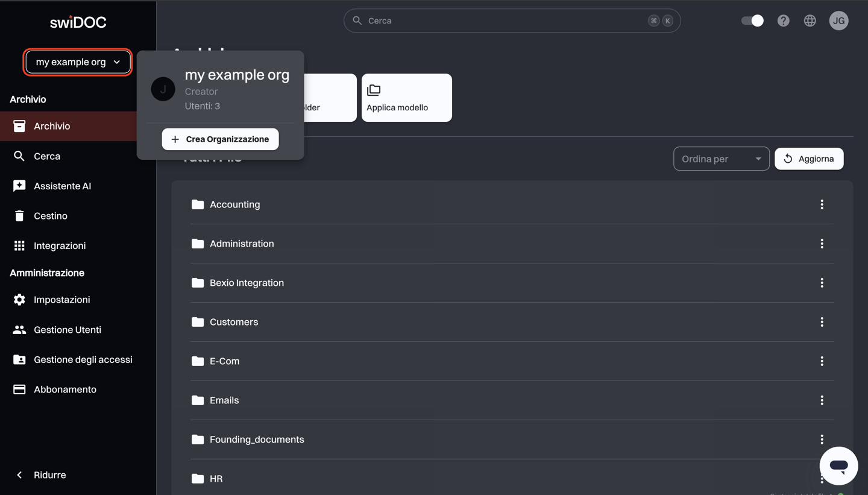This screenshot has width=868, height=495.
Task: Open more options for E-Com folder
Action: pyautogui.click(x=822, y=361)
